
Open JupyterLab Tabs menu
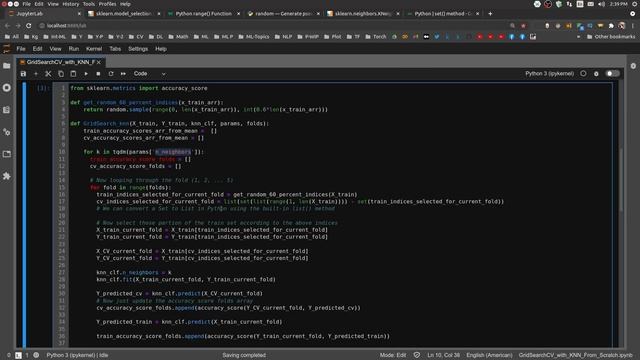pyautogui.click(x=115, y=49)
